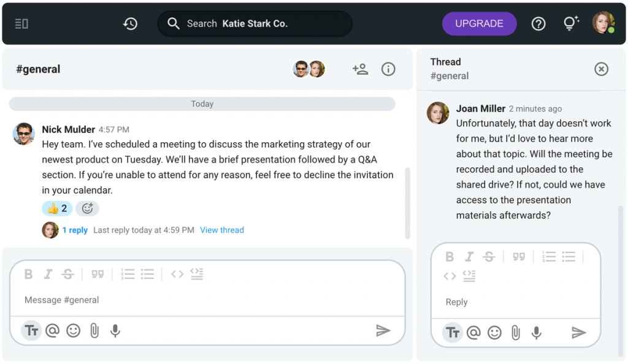Attach a file in the #general composer

tap(94, 331)
